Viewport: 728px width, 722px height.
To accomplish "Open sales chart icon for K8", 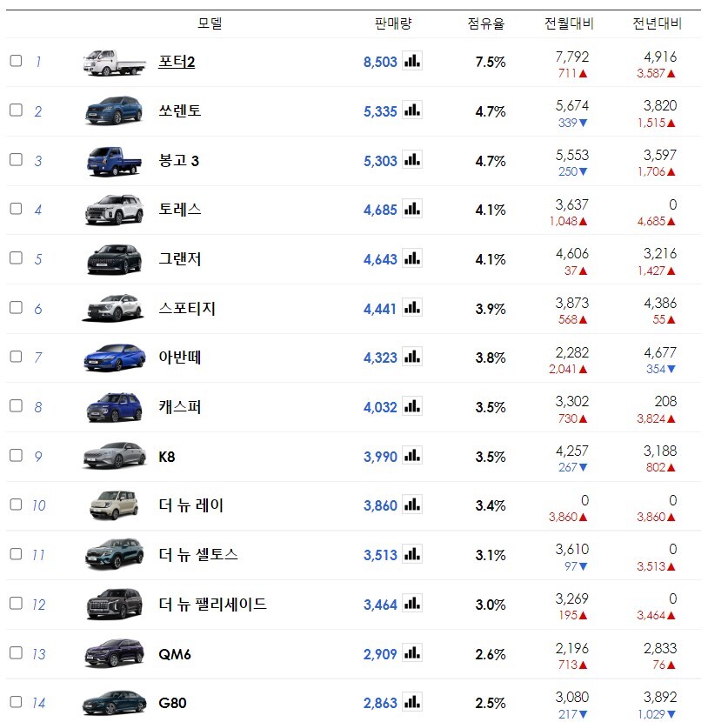I will [411, 456].
